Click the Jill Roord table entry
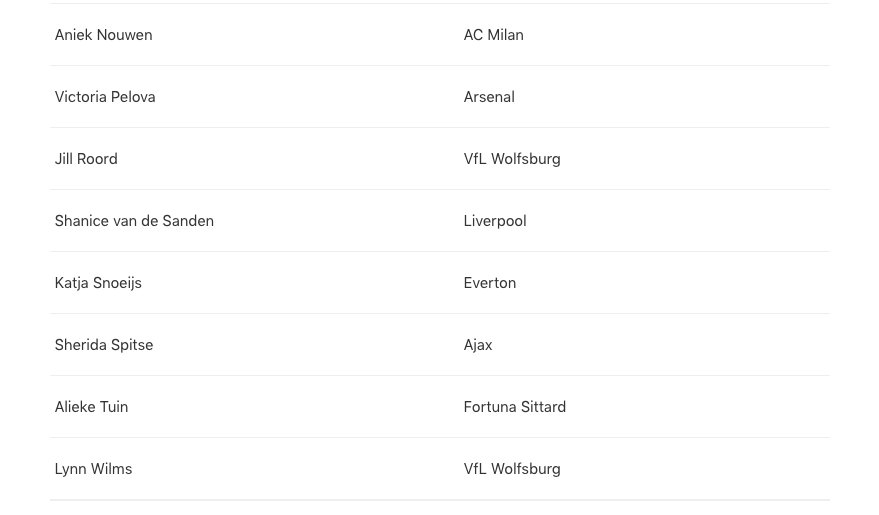The height and width of the screenshot is (515, 879). [x=86, y=159]
